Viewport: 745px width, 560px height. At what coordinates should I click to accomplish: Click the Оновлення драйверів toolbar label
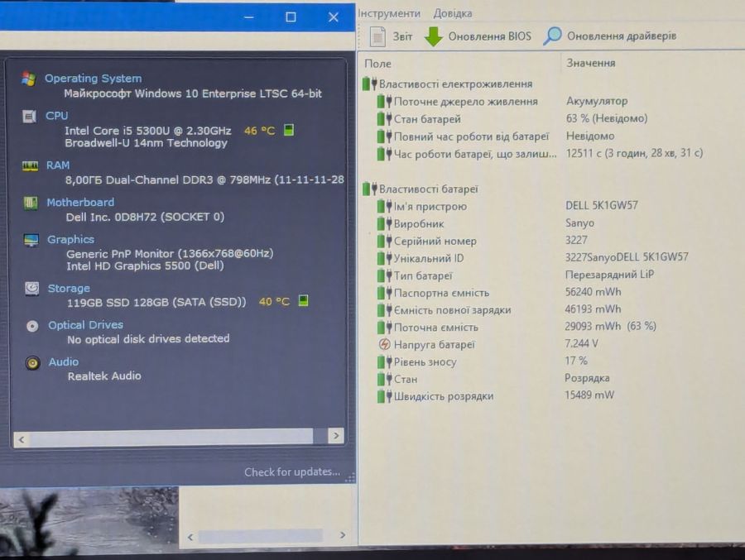(622, 36)
